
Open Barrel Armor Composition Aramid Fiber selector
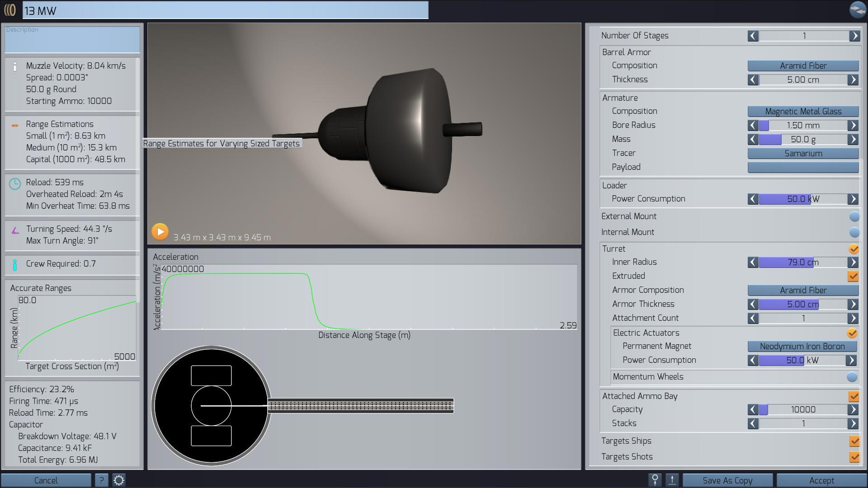click(x=803, y=66)
